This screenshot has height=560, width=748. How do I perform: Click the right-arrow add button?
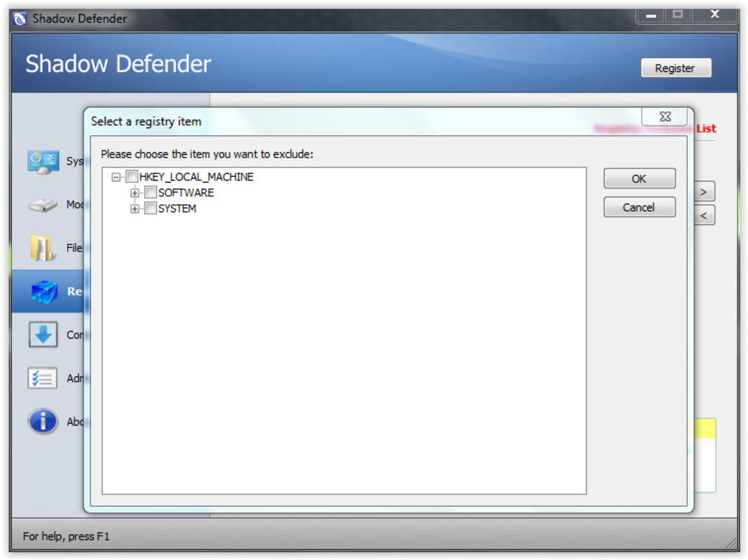(705, 190)
